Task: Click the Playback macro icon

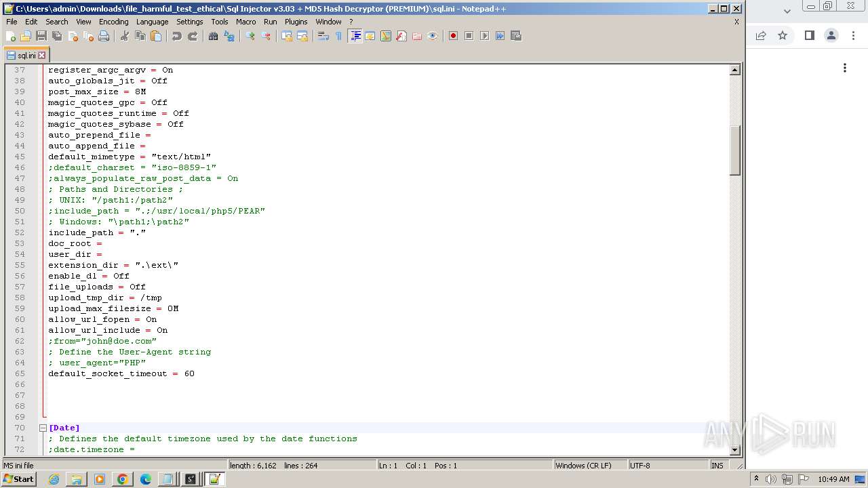Action: click(485, 36)
